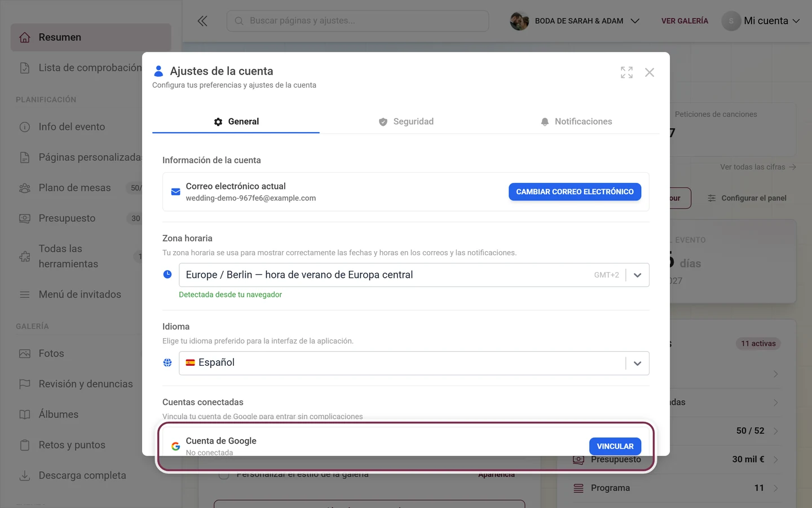Open the Europe / Berlin timezone dropdown

click(414, 275)
